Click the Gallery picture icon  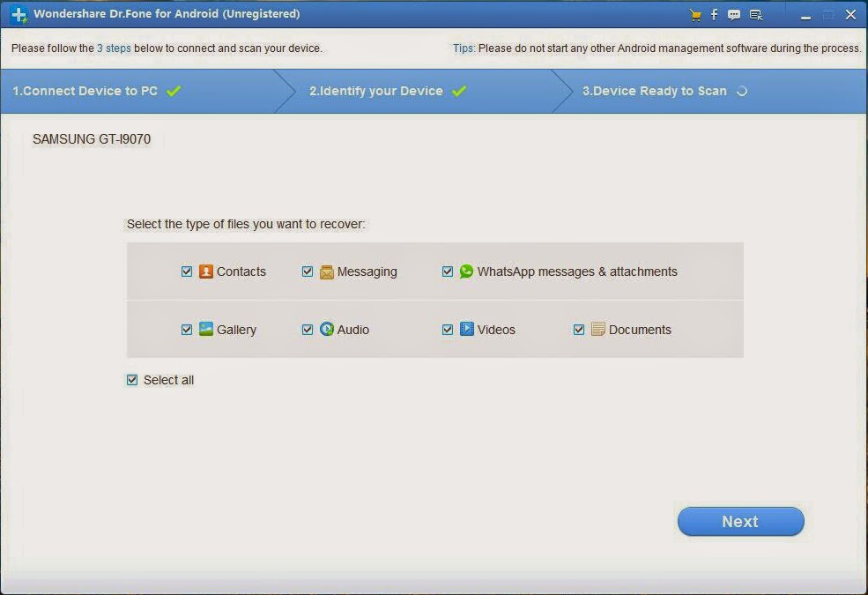tap(206, 329)
